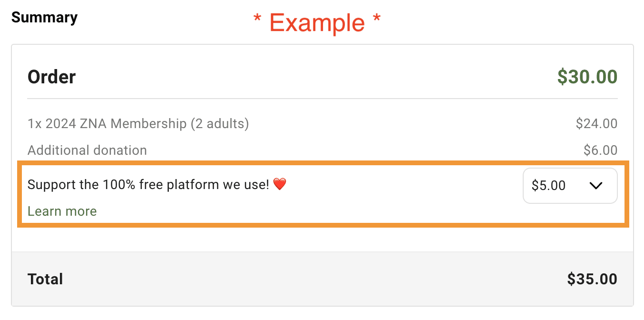Open the Learn more link

(62, 211)
